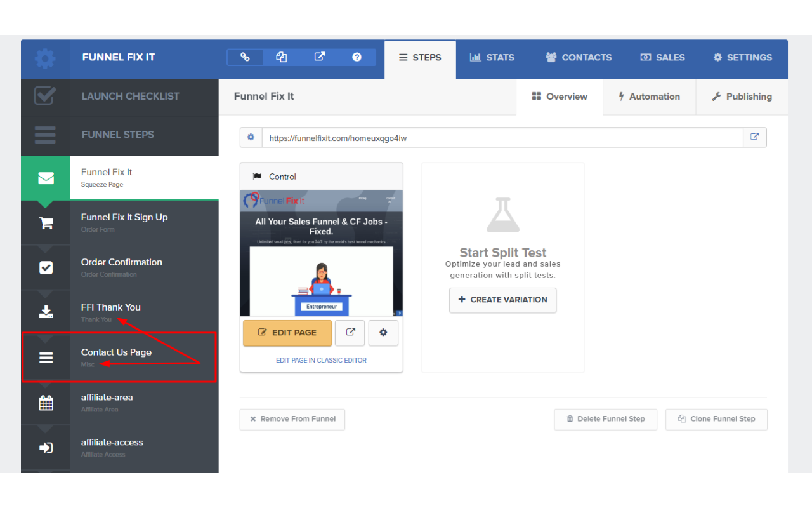
Task: Click the Start Split Test heading
Action: click(503, 253)
